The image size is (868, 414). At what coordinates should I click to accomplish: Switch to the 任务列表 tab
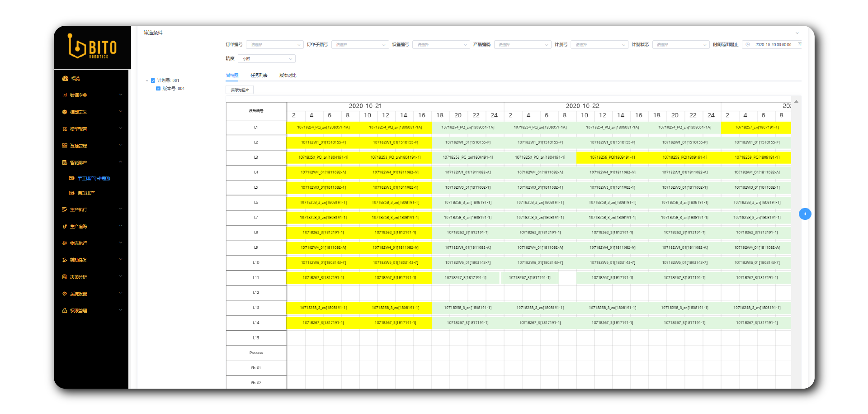pos(259,76)
